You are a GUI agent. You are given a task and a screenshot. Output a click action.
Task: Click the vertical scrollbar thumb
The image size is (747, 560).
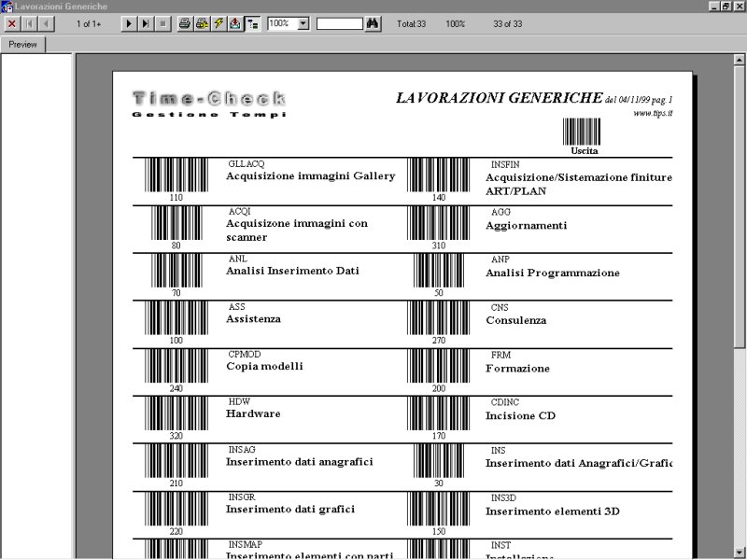click(739, 206)
